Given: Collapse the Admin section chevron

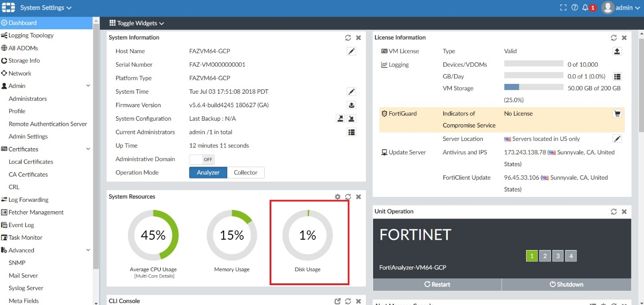Looking at the screenshot, I should 88,86.
